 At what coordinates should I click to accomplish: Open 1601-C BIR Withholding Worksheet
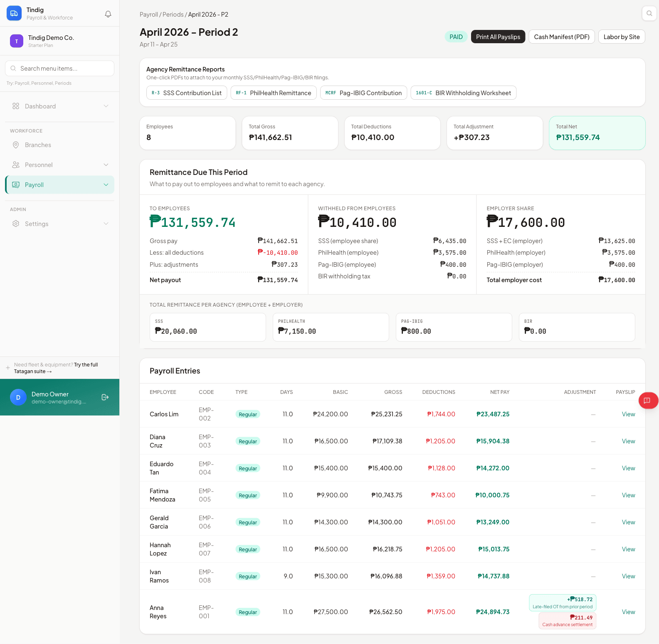(x=464, y=93)
